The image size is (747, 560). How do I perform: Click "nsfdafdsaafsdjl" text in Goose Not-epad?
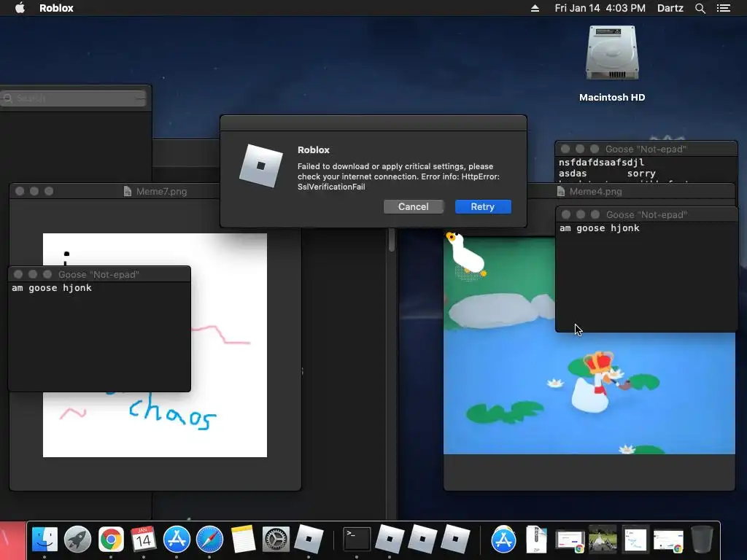tap(601, 163)
